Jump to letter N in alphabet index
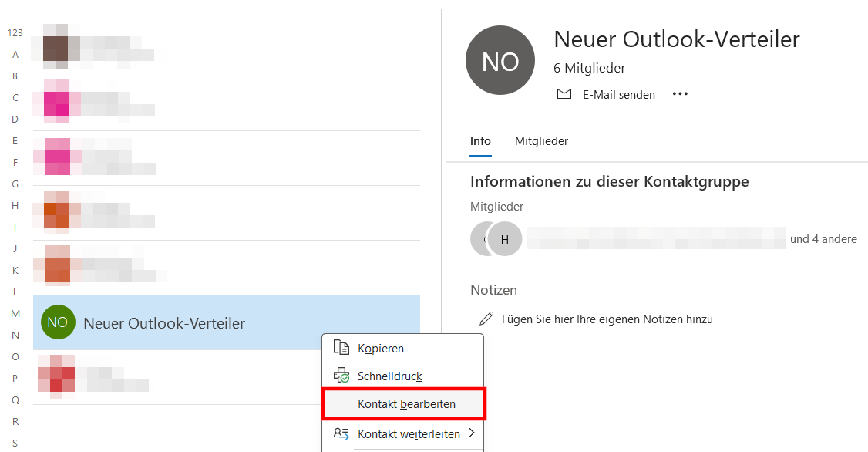868x452 pixels. [15, 335]
